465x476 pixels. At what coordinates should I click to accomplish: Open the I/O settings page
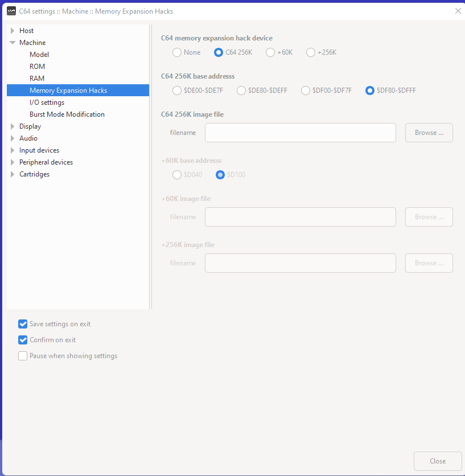(x=47, y=102)
